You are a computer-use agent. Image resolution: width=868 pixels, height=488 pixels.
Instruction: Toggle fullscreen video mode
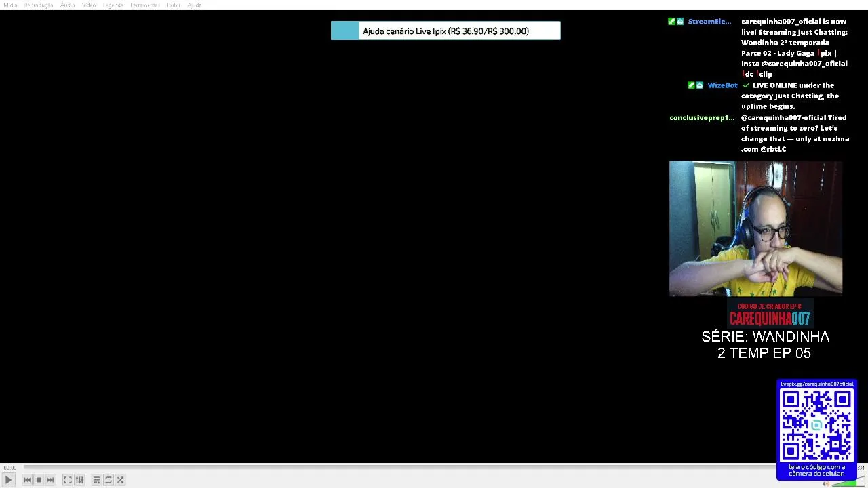pos(68,480)
